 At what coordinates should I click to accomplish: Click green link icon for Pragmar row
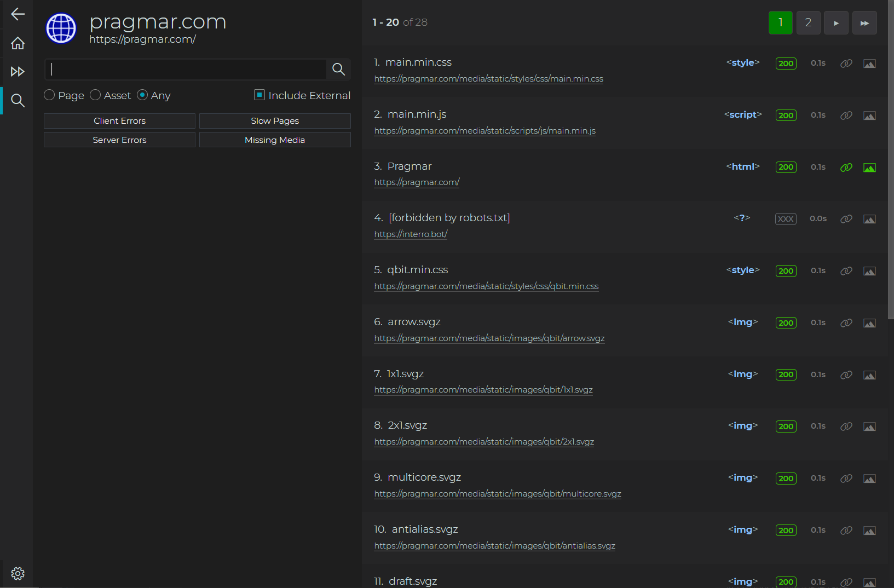coord(846,168)
